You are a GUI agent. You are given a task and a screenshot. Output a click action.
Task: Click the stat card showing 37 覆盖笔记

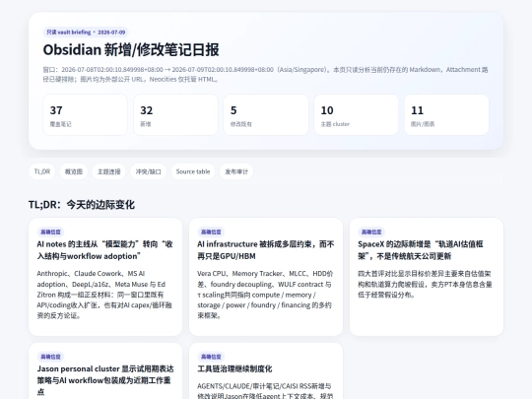(85, 114)
